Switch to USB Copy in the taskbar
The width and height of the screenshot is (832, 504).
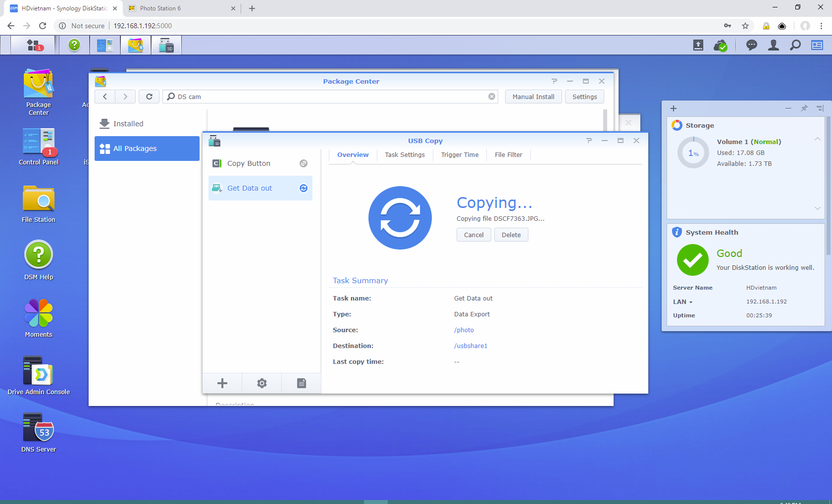[x=166, y=46]
